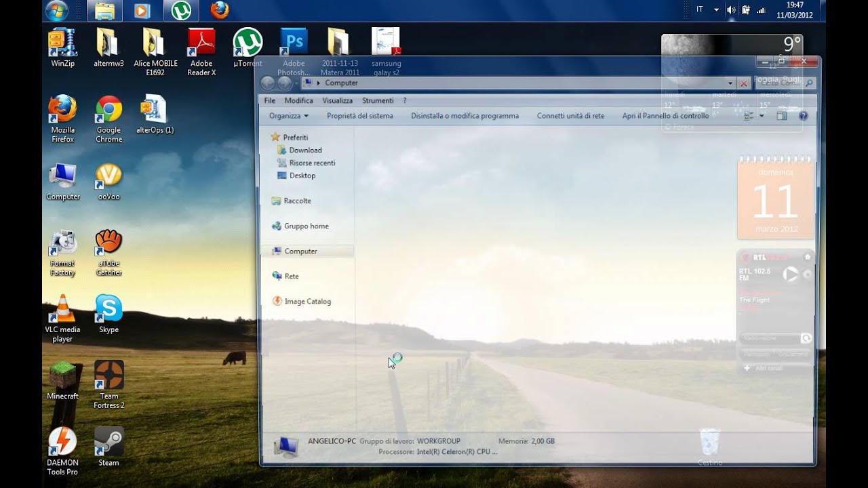Open the ? help menu
The image size is (868, 488).
[405, 100]
